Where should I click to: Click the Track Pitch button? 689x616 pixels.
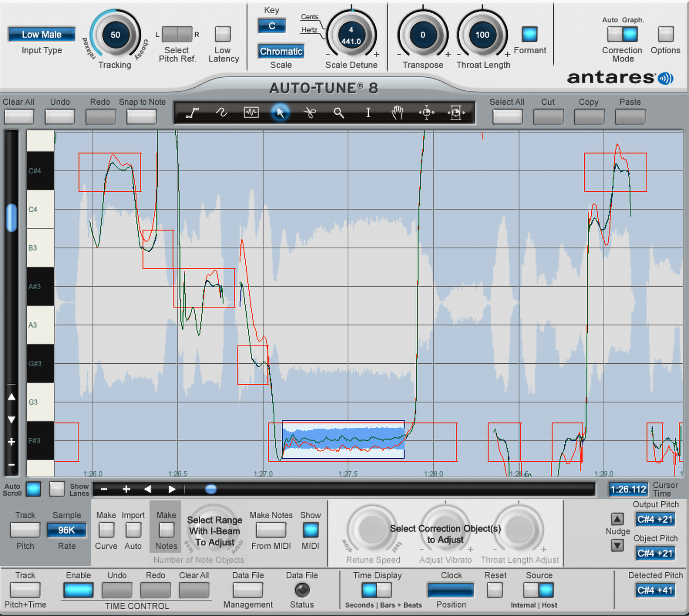click(25, 530)
